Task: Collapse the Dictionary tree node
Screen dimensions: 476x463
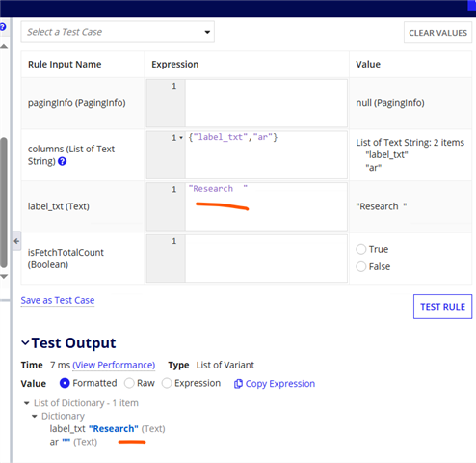Action: pos(35,417)
